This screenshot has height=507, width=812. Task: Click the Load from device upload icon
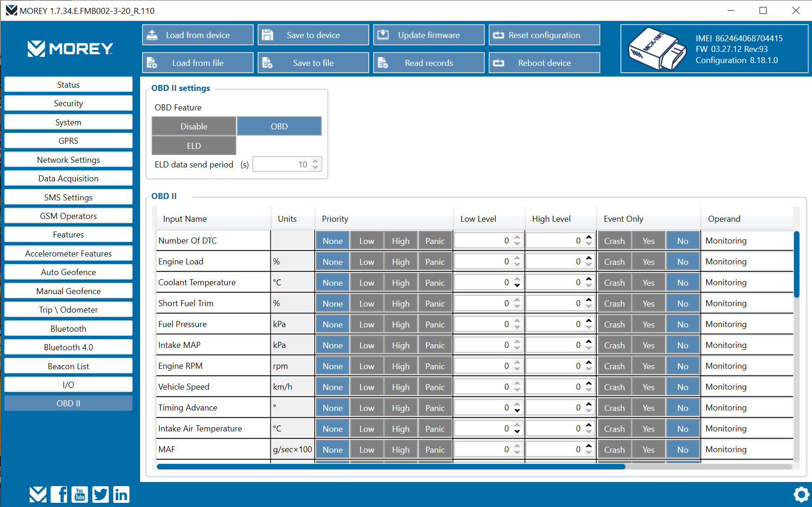pos(152,35)
